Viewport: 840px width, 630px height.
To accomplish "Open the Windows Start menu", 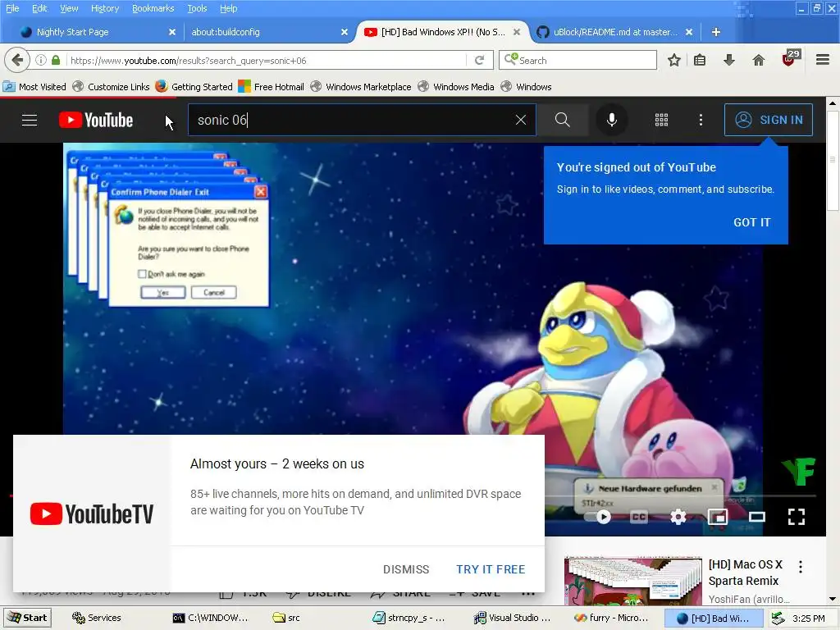I will [x=27, y=618].
